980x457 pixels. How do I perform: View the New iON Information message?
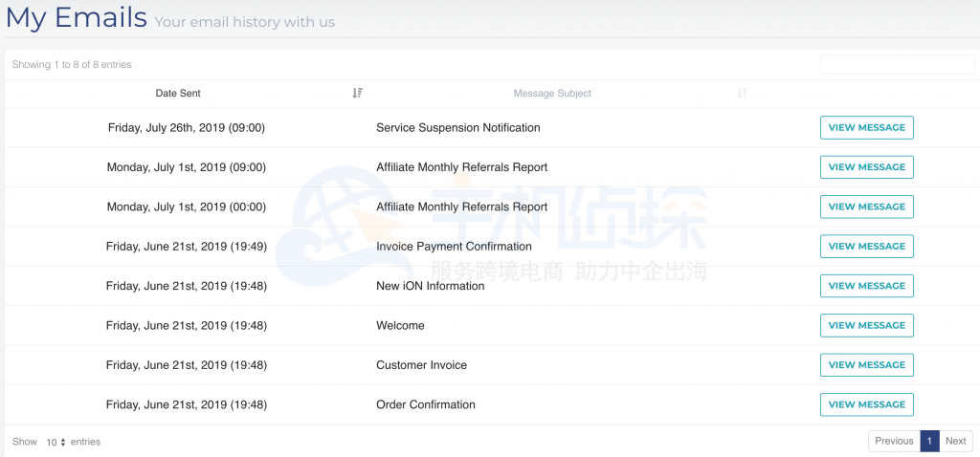(x=866, y=286)
